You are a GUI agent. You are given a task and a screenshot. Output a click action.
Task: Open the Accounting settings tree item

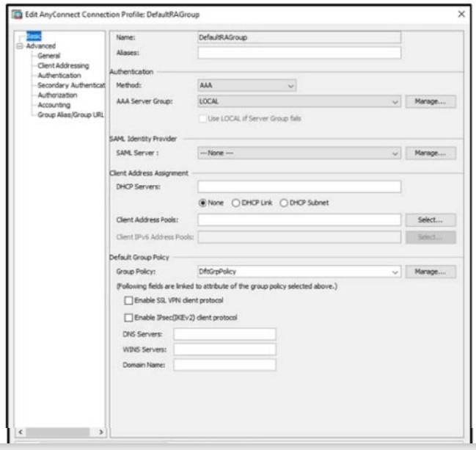(54, 105)
